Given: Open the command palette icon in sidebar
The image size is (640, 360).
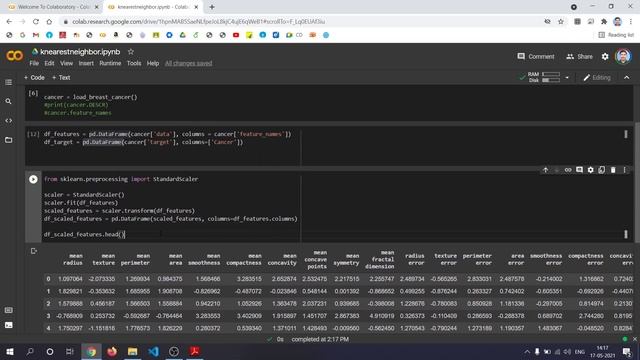Looking at the screenshot, I should coord(8,310).
